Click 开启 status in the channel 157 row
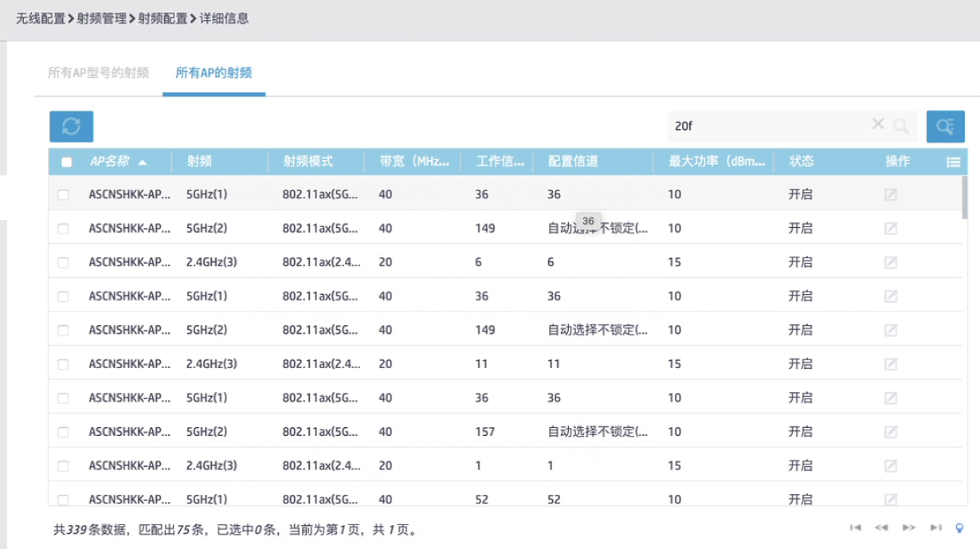The image size is (980, 549). click(x=800, y=432)
